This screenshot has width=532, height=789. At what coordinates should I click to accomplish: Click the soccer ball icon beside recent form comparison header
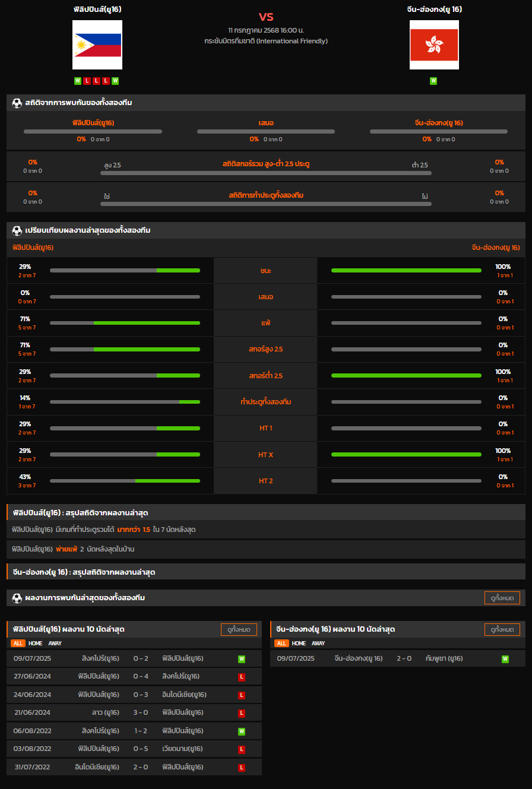coord(17,230)
